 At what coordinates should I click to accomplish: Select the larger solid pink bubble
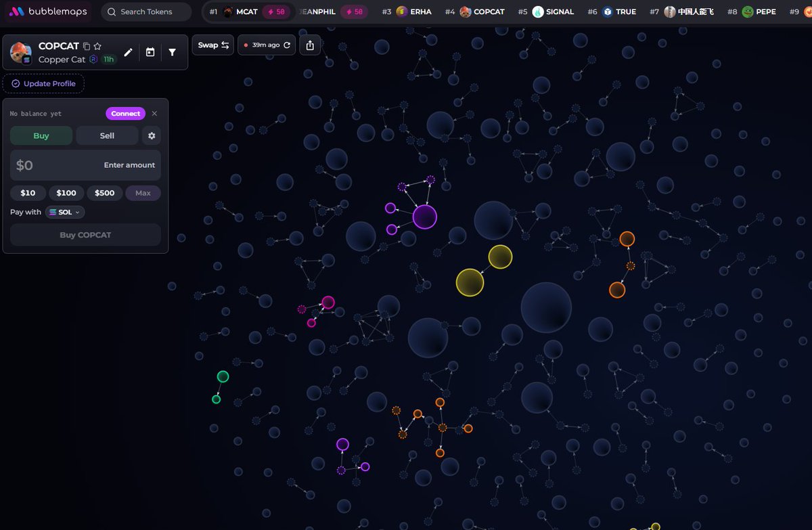coord(328,303)
